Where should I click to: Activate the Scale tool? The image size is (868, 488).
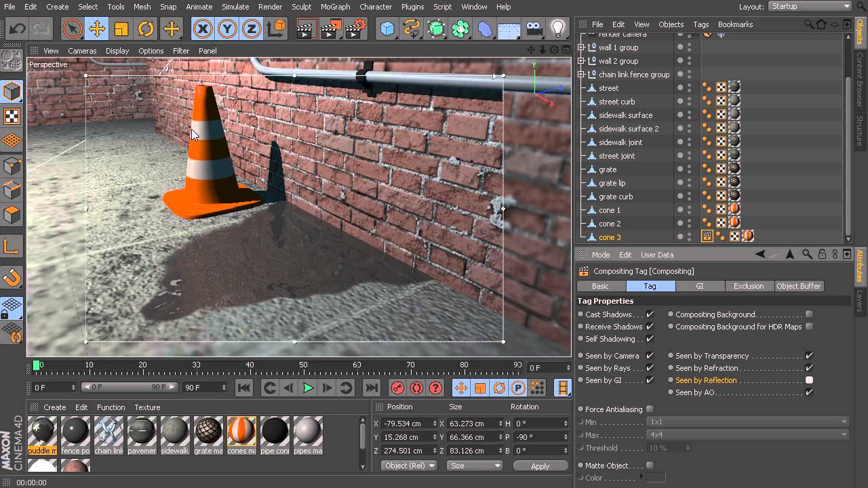pyautogui.click(x=121, y=29)
